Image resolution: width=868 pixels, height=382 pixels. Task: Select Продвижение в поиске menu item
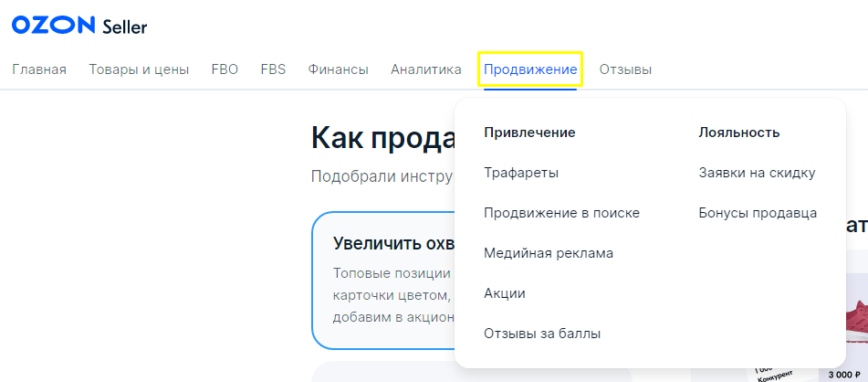[x=562, y=213]
